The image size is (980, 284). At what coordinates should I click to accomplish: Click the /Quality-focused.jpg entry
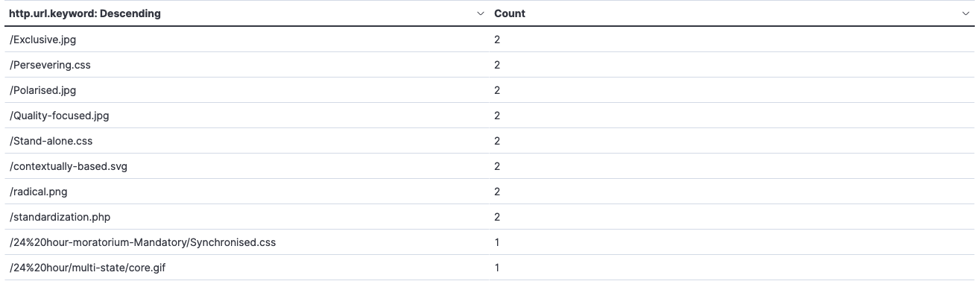pos(59,116)
